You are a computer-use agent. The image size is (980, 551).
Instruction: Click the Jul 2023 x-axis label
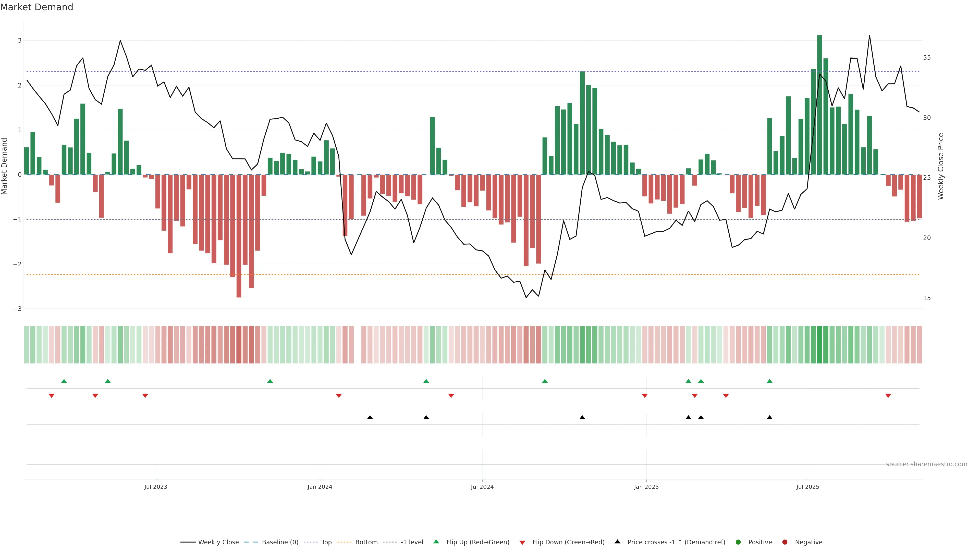(156, 487)
